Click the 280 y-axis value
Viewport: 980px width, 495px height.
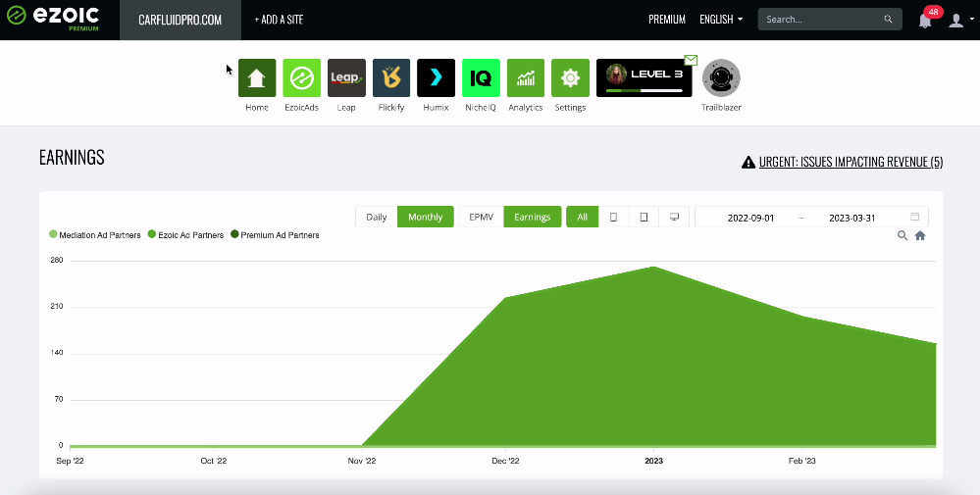(57, 261)
